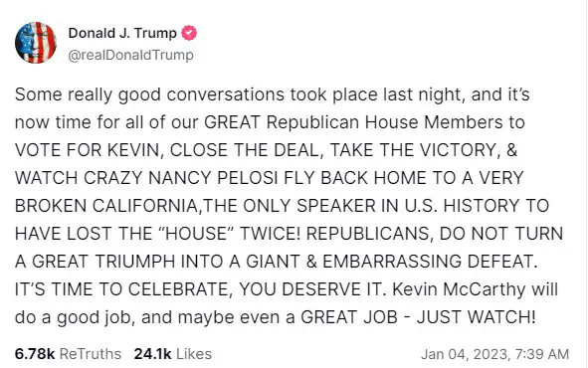View the 6.78k ReTruths count
Screen dimensions: 588x368
[35, 354]
